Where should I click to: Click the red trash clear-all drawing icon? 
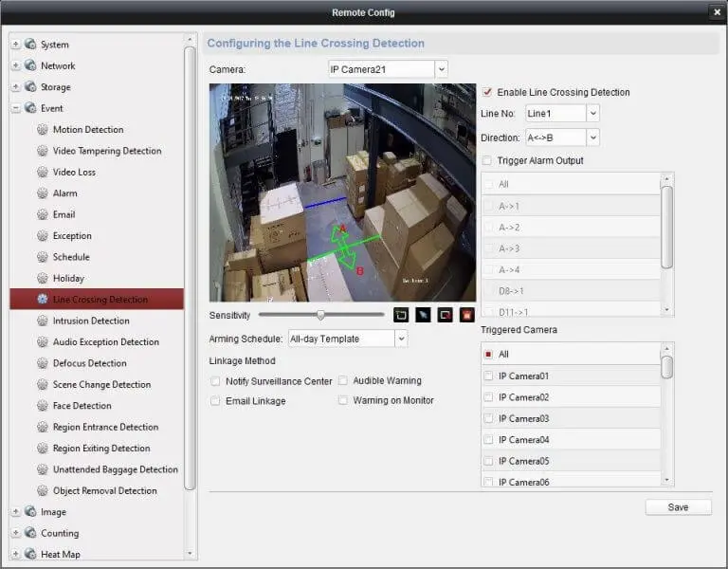coord(466,315)
